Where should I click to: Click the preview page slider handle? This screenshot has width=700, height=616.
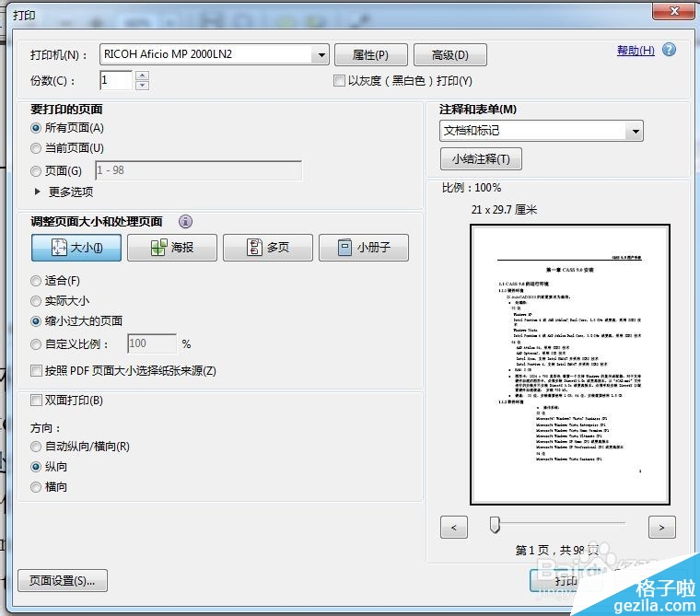tap(495, 524)
